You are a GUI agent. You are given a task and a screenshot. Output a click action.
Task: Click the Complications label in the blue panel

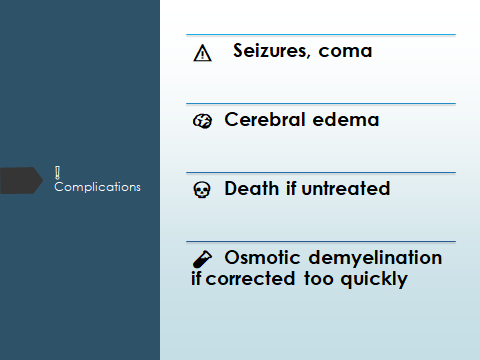pyautogui.click(x=97, y=187)
